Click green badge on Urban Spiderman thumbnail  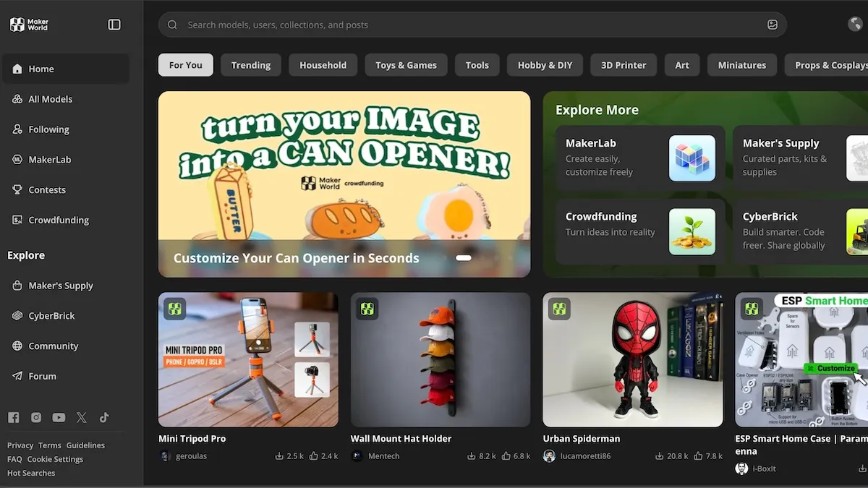click(x=559, y=309)
